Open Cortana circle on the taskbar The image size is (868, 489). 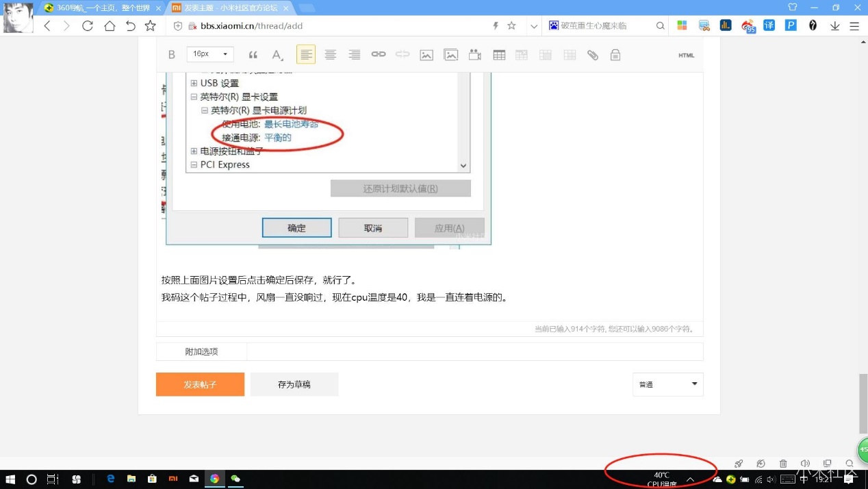[x=31, y=479]
